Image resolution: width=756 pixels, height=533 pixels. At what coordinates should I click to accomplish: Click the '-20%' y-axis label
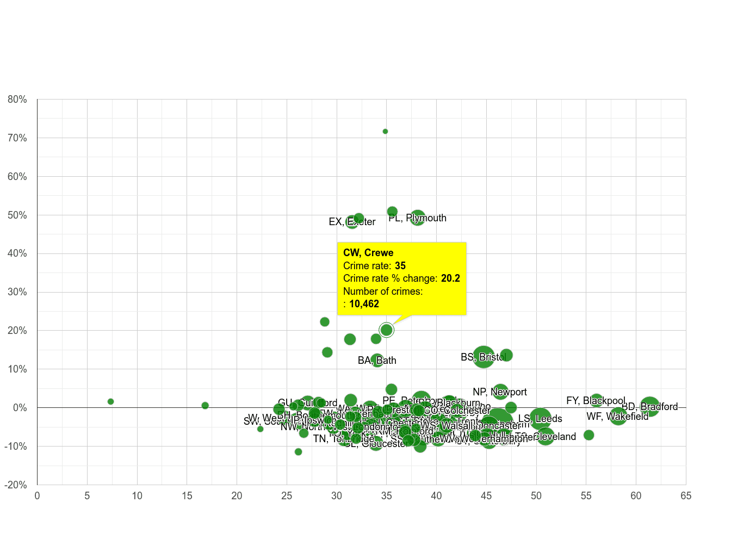(x=16, y=485)
